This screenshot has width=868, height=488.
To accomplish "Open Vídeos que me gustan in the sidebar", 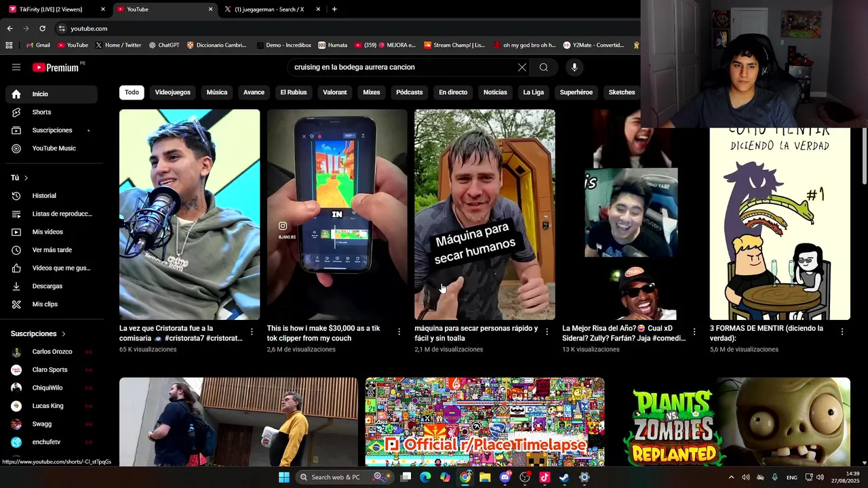I will click(x=52, y=268).
